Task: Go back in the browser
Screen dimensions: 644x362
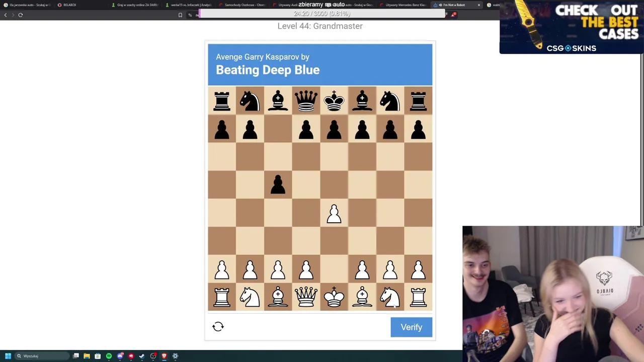Action: 6,15
